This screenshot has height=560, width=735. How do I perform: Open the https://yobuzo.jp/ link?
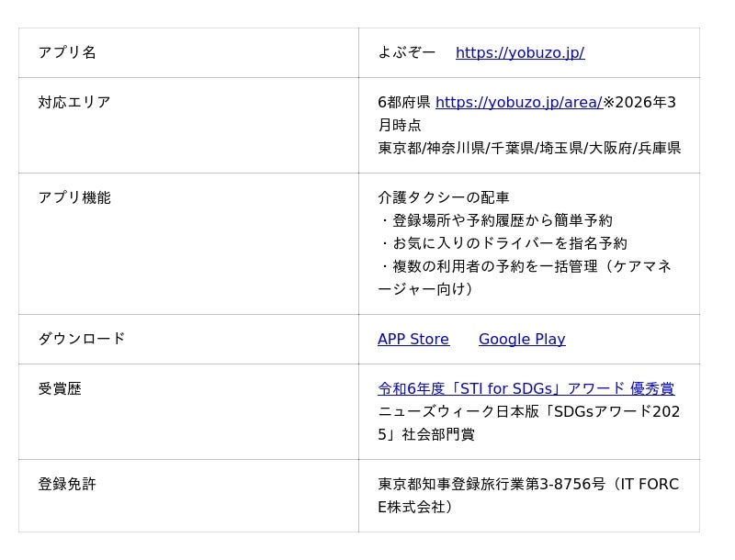click(519, 53)
